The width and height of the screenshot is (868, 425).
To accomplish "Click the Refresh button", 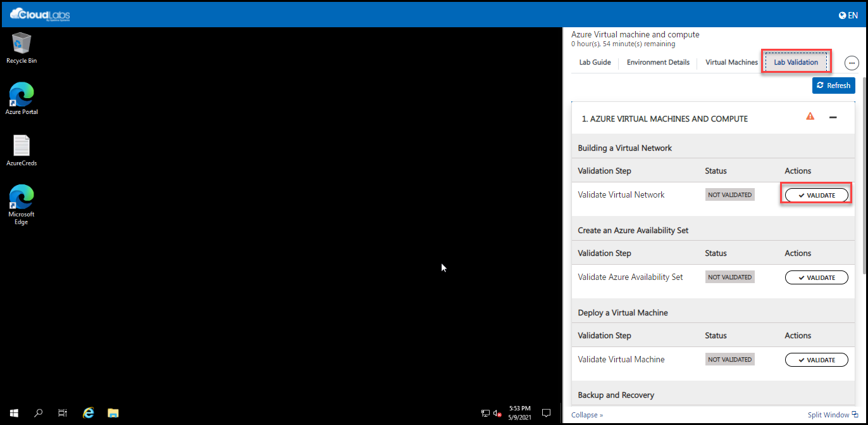I will (833, 86).
